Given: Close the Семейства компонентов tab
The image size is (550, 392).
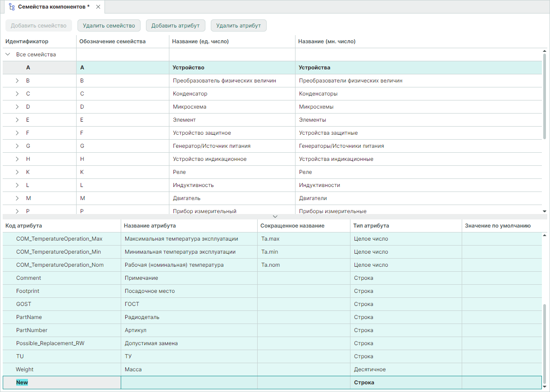Looking at the screenshot, I should (x=98, y=7).
